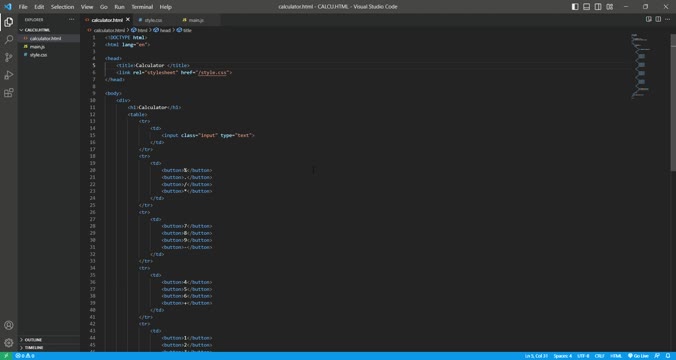Click the editor minimap
The height and width of the screenshot is (360, 676).
(642, 67)
